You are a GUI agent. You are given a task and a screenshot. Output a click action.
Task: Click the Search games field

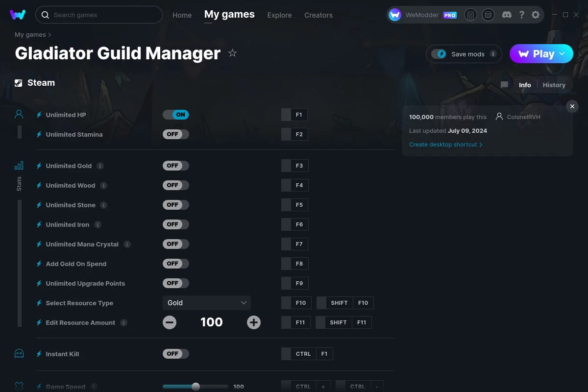pos(98,15)
